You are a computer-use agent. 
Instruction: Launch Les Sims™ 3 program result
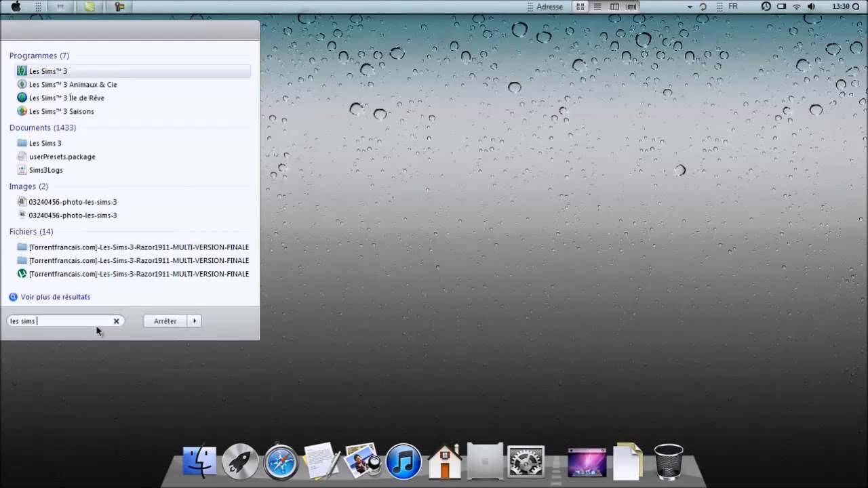coord(133,71)
